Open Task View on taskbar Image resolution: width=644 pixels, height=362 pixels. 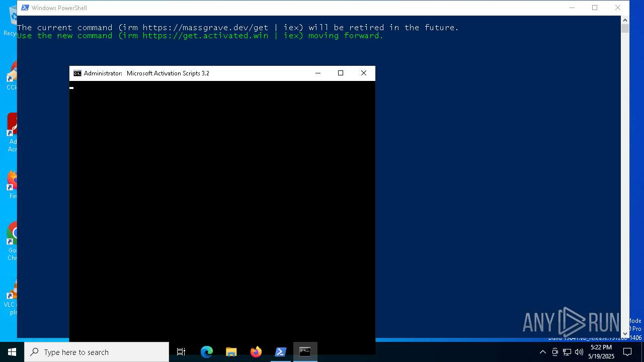click(181, 352)
